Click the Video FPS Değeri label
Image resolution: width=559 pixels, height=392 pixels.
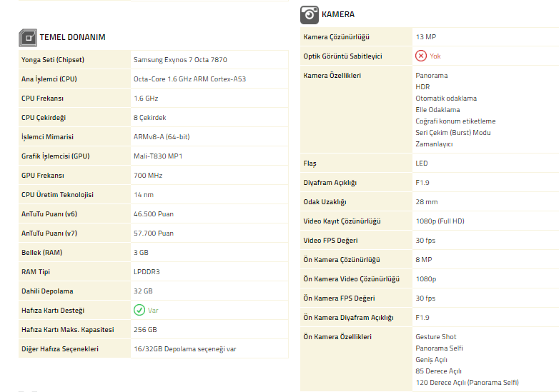coord(330,240)
